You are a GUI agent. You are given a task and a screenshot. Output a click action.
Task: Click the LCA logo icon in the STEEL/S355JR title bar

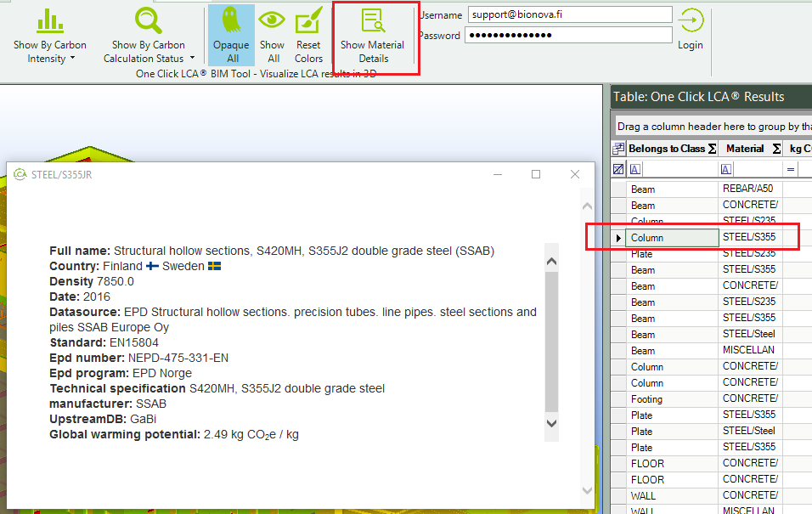click(20, 174)
